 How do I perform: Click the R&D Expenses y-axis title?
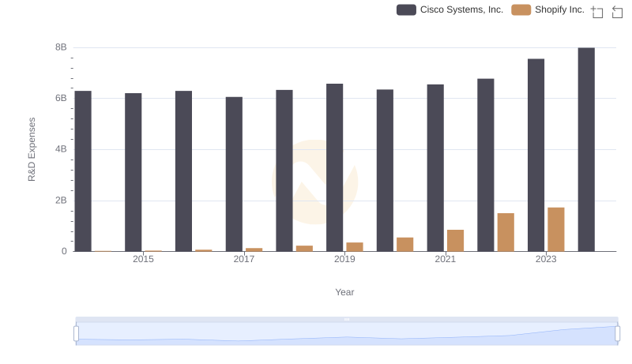pyautogui.click(x=32, y=149)
